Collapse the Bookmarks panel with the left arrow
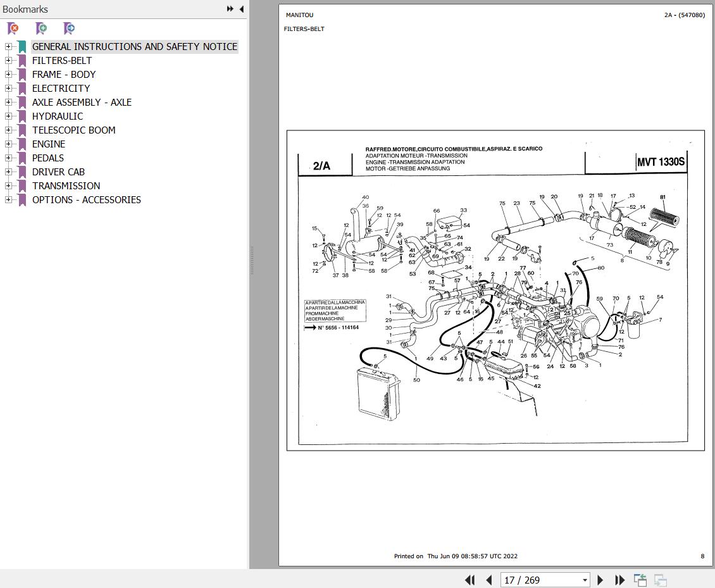The image size is (715, 588). coord(241,9)
